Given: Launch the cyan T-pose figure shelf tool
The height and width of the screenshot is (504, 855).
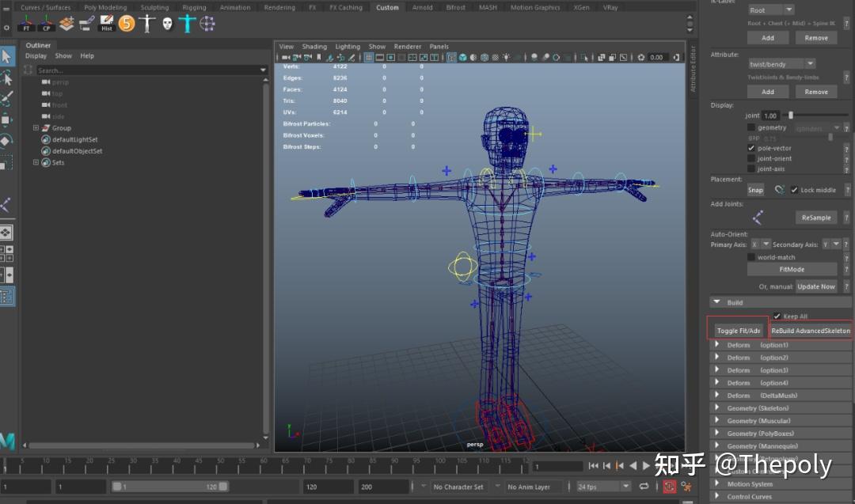Looking at the screenshot, I should pos(187,24).
